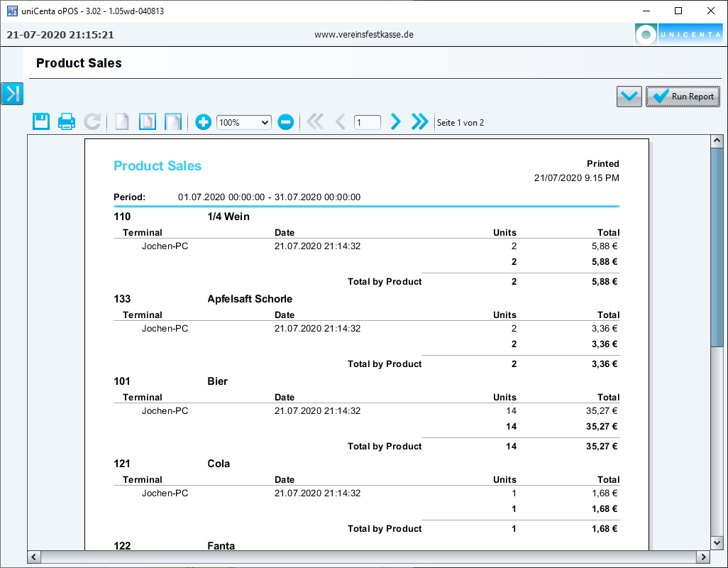Screen dimensions: 728x568
Task: Click the reload report icon
Action: click(x=92, y=122)
